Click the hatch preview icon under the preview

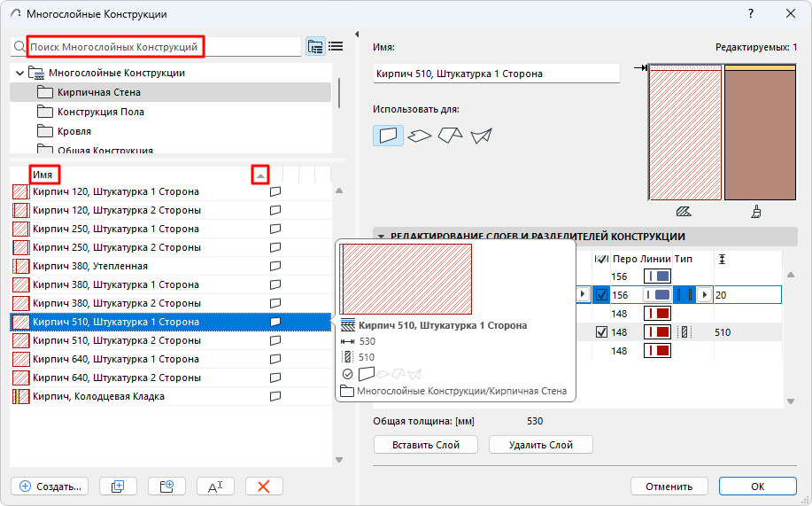click(x=684, y=212)
